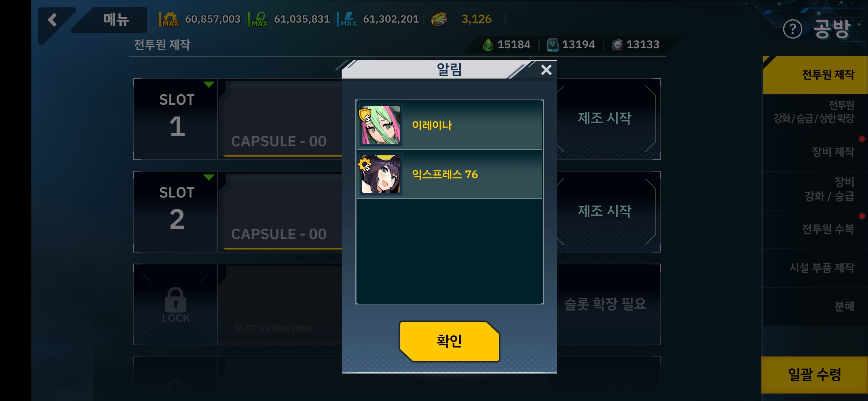Expand the SLOT 1 green triangle

tap(209, 85)
